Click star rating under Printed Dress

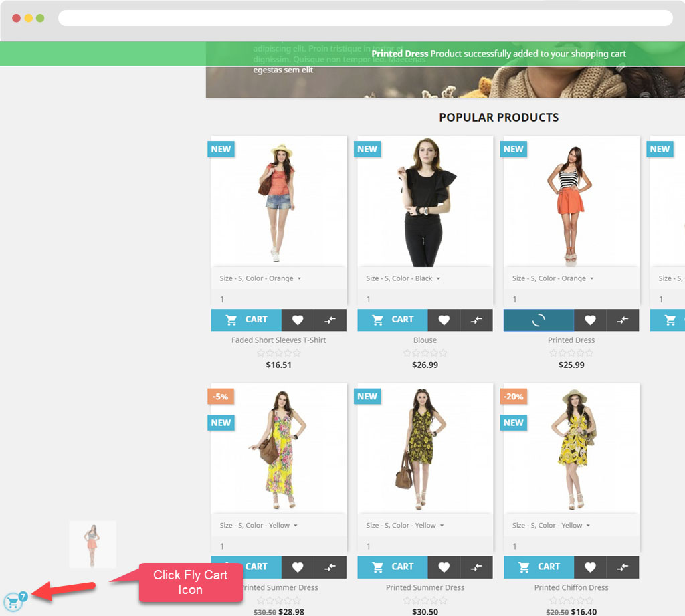(571, 353)
